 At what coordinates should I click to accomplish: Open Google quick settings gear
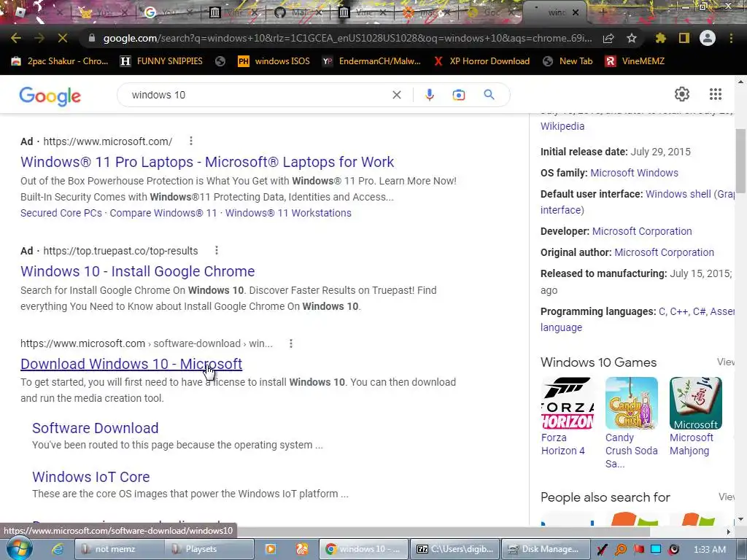[x=682, y=94]
